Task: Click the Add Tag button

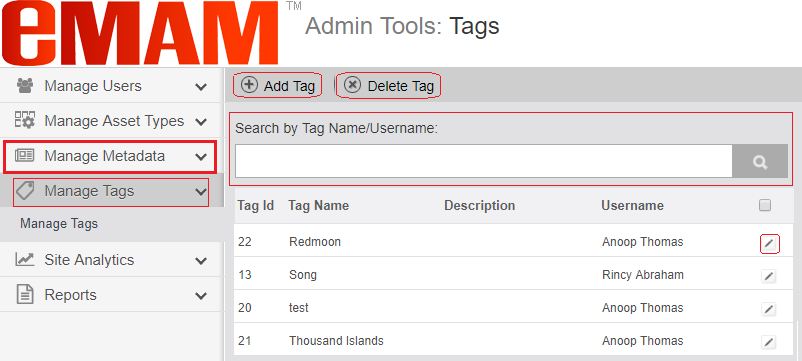Action: tap(278, 85)
